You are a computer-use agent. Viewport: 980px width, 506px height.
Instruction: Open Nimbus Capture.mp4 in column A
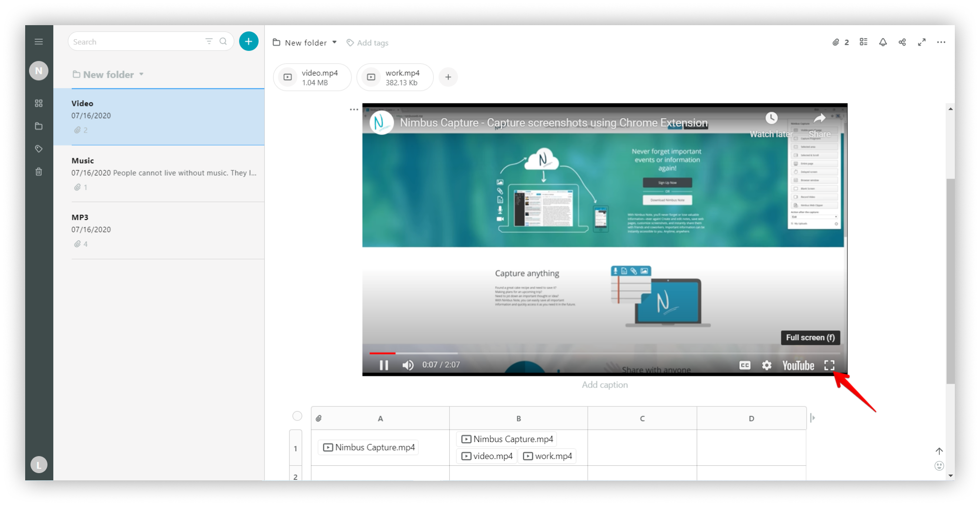coord(368,447)
